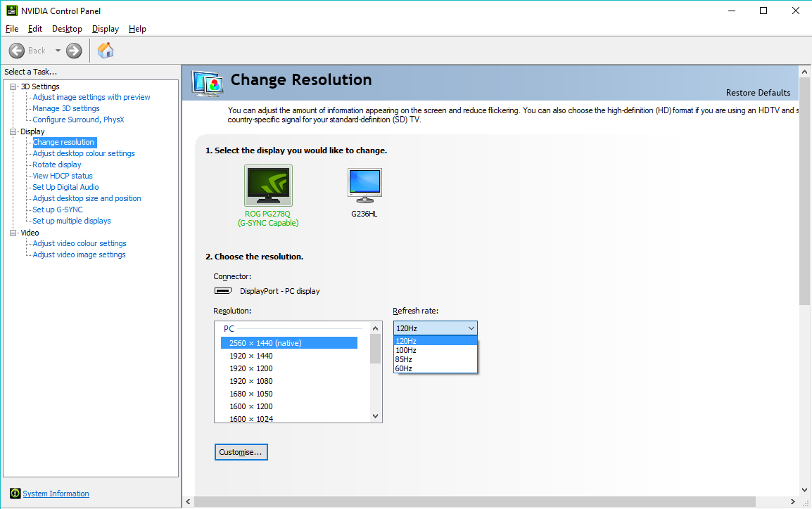
Task: Collapse the Video tree node
Action: click(x=13, y=233)
